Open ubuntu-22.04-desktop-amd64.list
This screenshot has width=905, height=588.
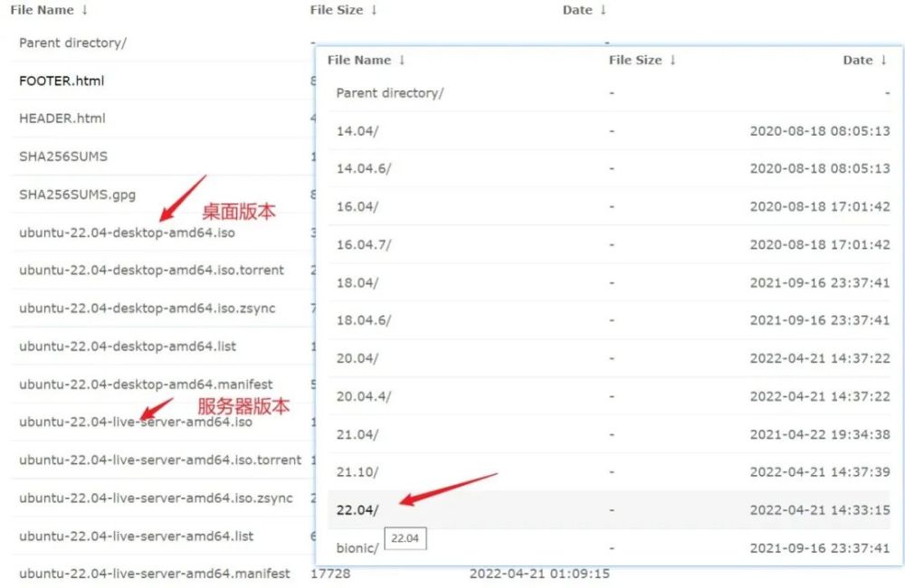pos(127,346)
